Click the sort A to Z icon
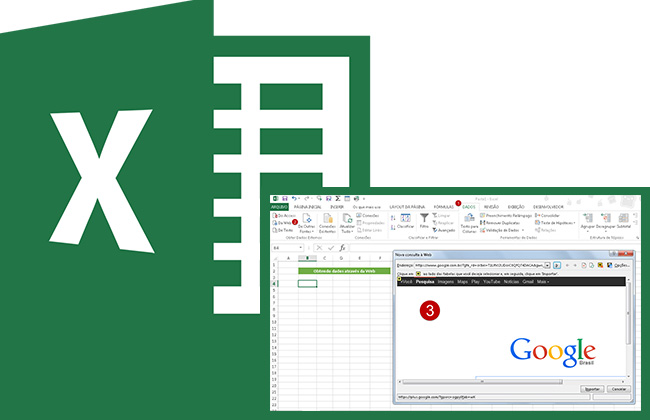650x420 pixels. tap(393, 218)
